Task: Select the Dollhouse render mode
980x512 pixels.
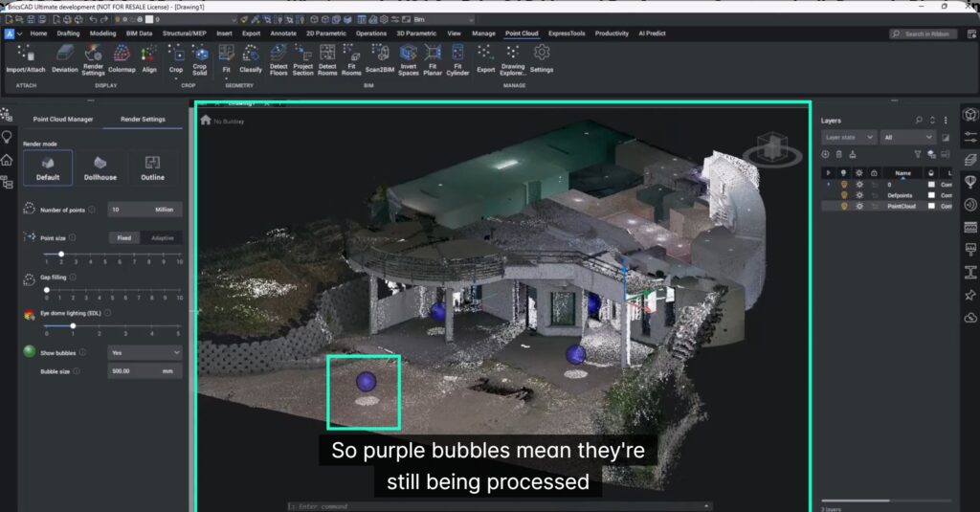Action: pos(100,167)
